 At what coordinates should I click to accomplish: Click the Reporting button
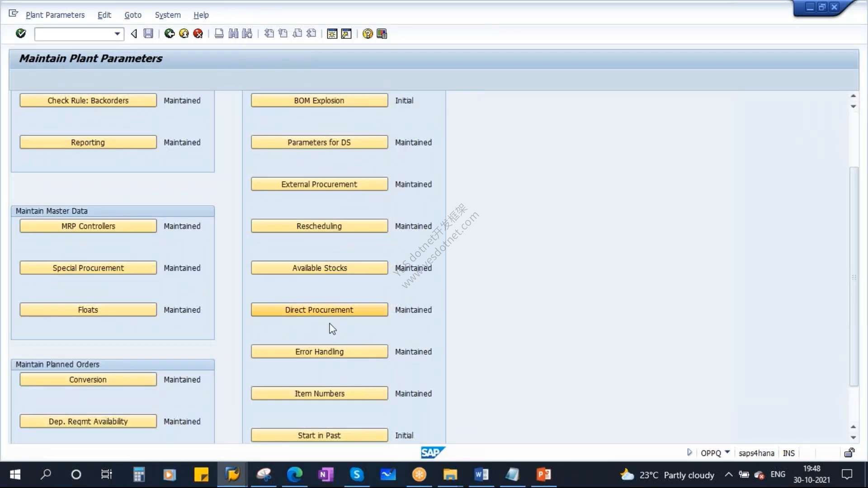[88, 142]
